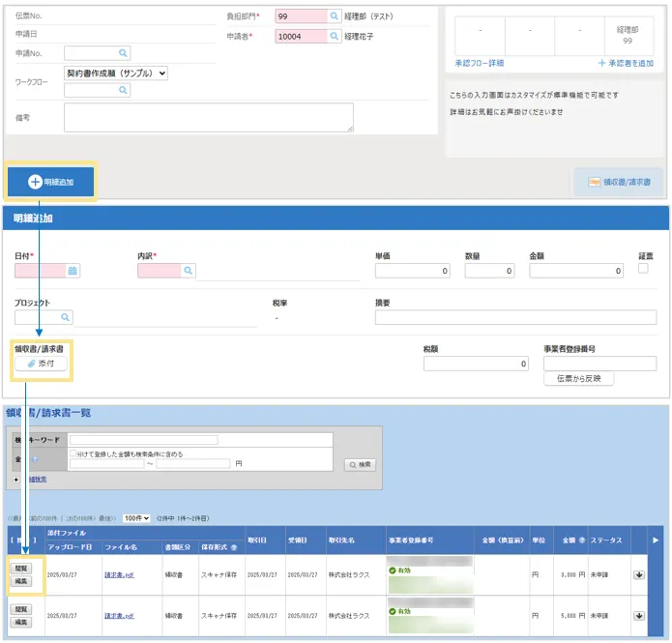Click the blue right-arrow in table header
Screen dimensions: 672x643
657,540
